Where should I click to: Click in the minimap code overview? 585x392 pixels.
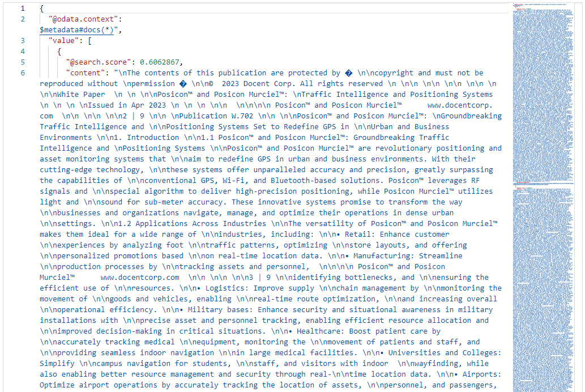click(x=543, y=198)
